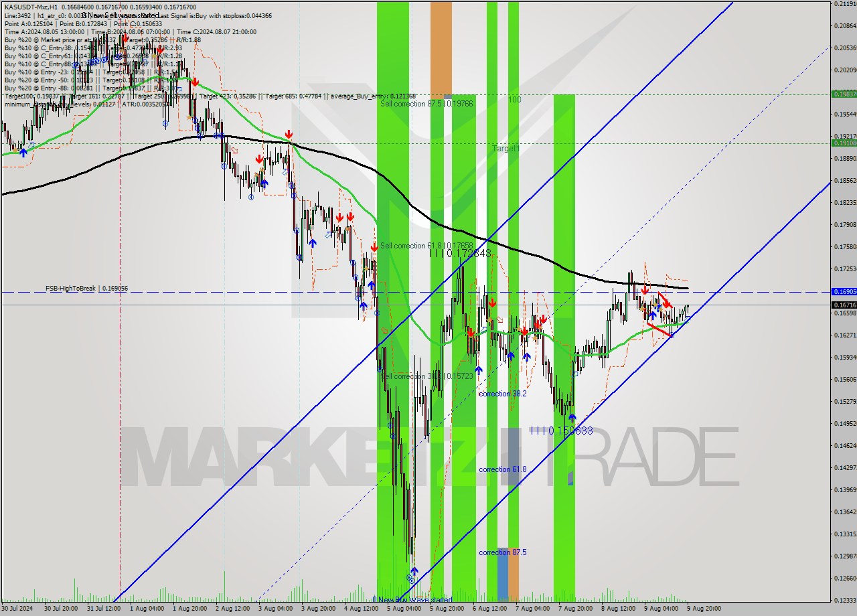The width and height of the screenshot is (857, 616).
Task: Click the '3 Aug 04:00' time axis label
Action: (275, 609)
